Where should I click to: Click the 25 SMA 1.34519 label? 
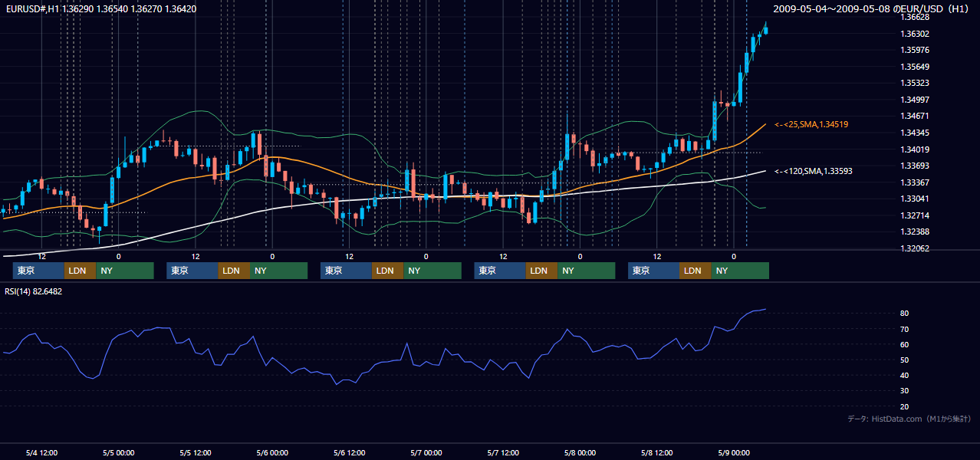[811, 124]
